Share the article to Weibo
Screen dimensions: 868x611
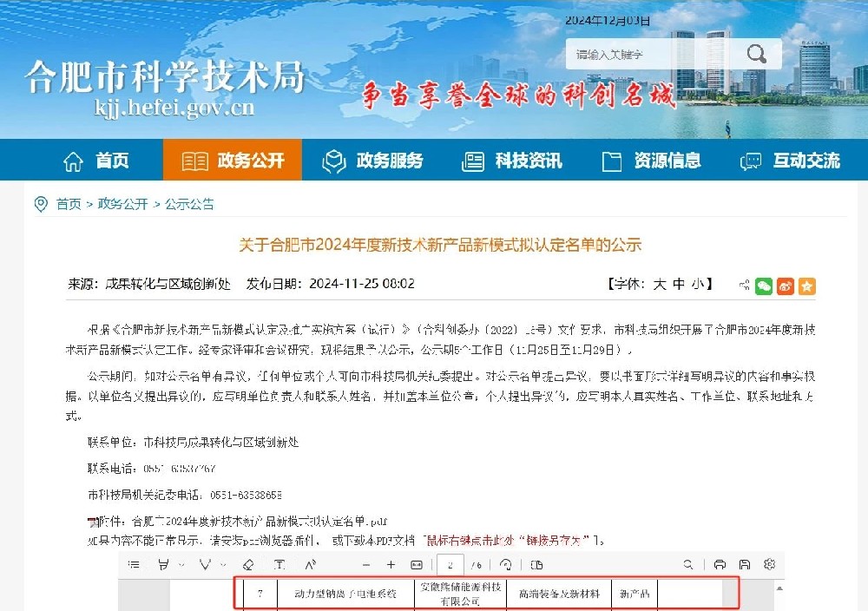click(786, 286)
